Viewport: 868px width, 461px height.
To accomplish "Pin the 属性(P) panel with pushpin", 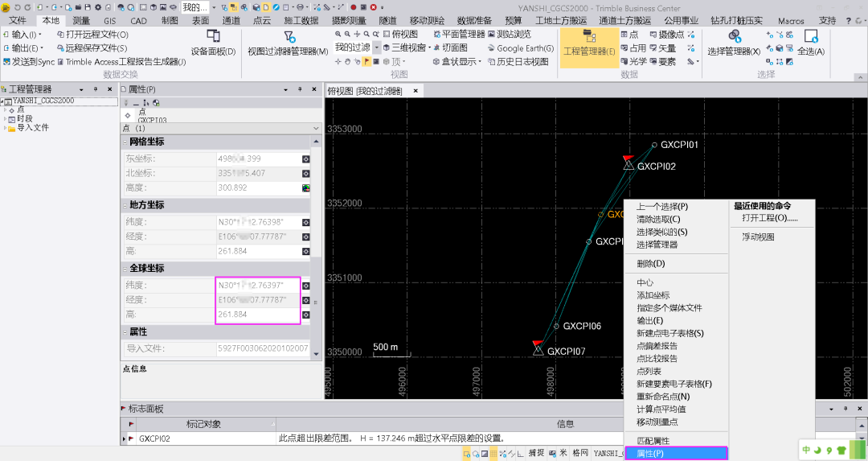I will (x=300, y=89).
